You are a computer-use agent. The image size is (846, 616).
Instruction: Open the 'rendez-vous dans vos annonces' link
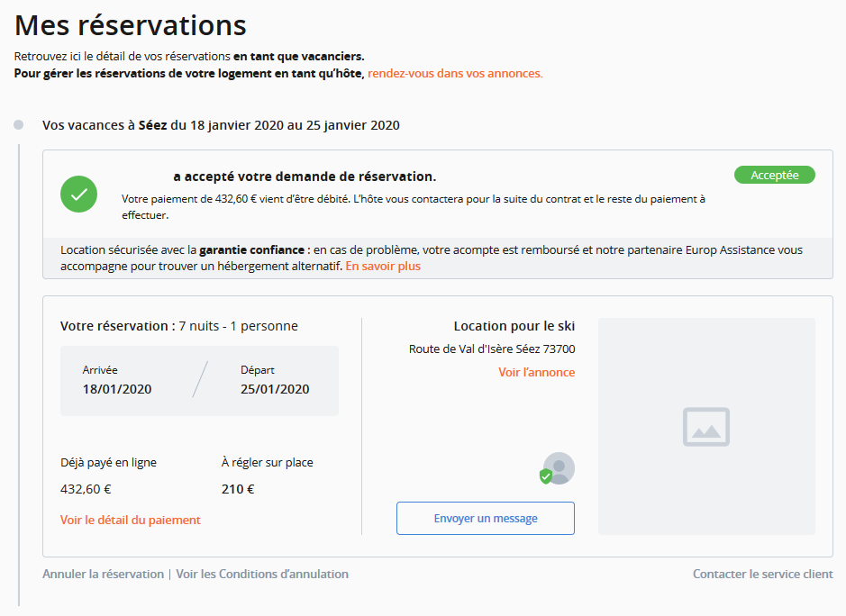point(455,73)
